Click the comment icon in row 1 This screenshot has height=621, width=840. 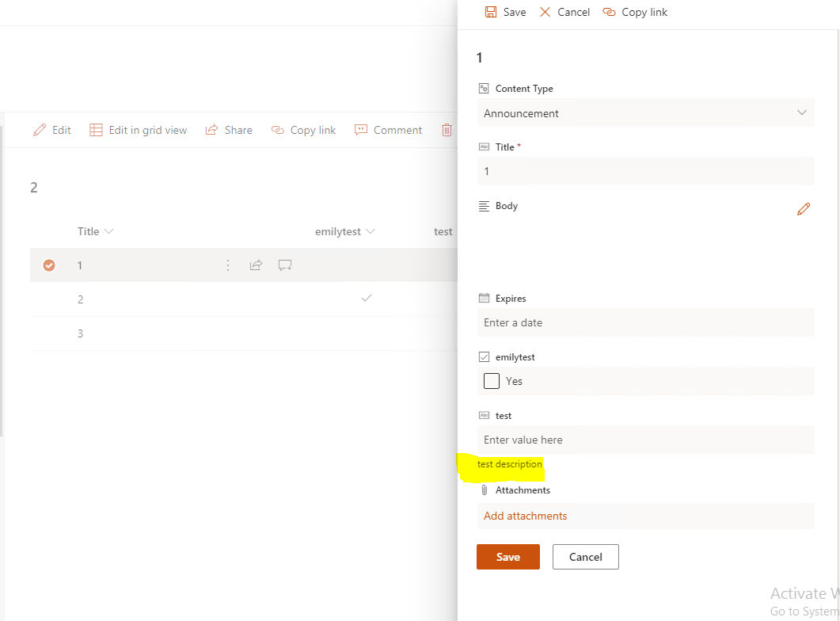coord(284,265)
